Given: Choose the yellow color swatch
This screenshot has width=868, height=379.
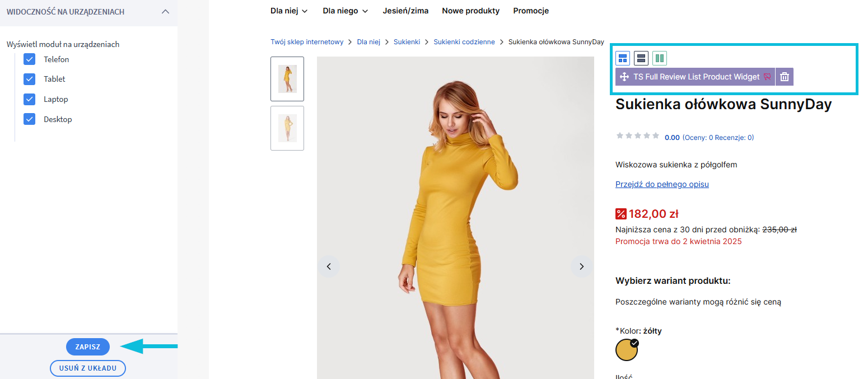Looking at the screenshot, I should pos(627,350).
